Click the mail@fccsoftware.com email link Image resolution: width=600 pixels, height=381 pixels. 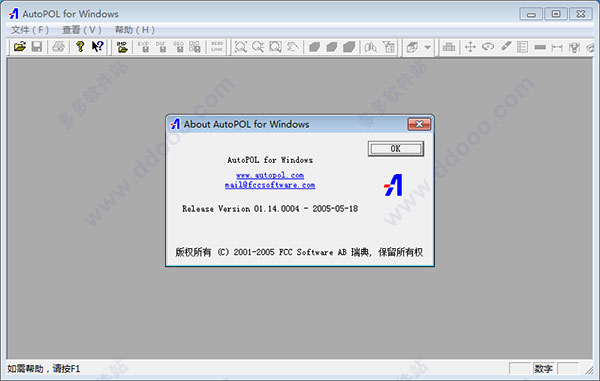pyautogui.click(x=270, y=185)
